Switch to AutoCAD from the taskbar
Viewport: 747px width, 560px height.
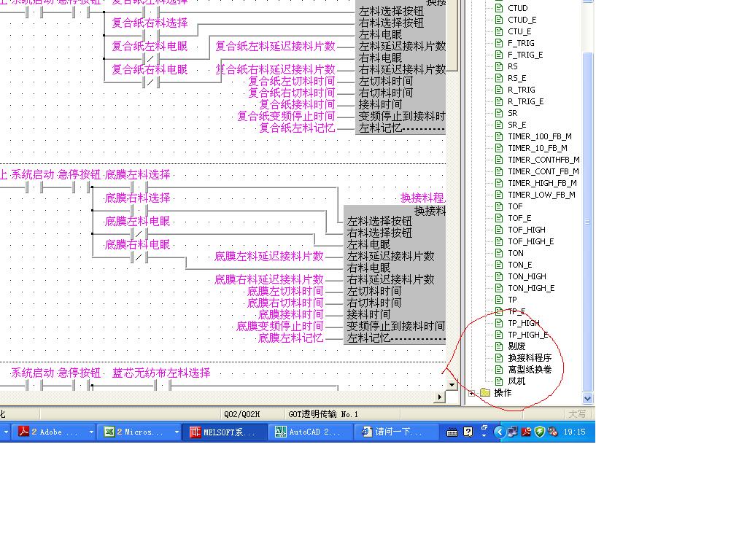(x=308, y=432)
